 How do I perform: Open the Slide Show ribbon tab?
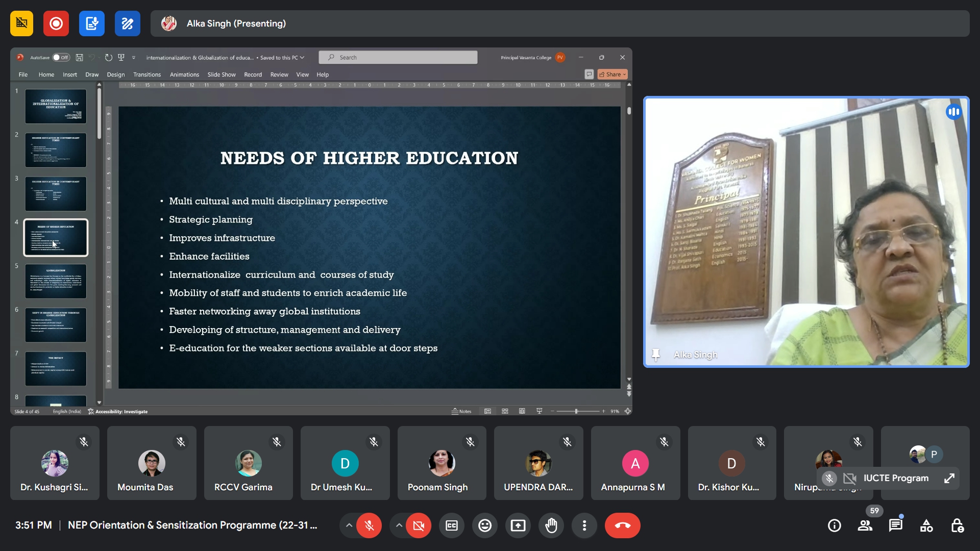coord(222,74)
